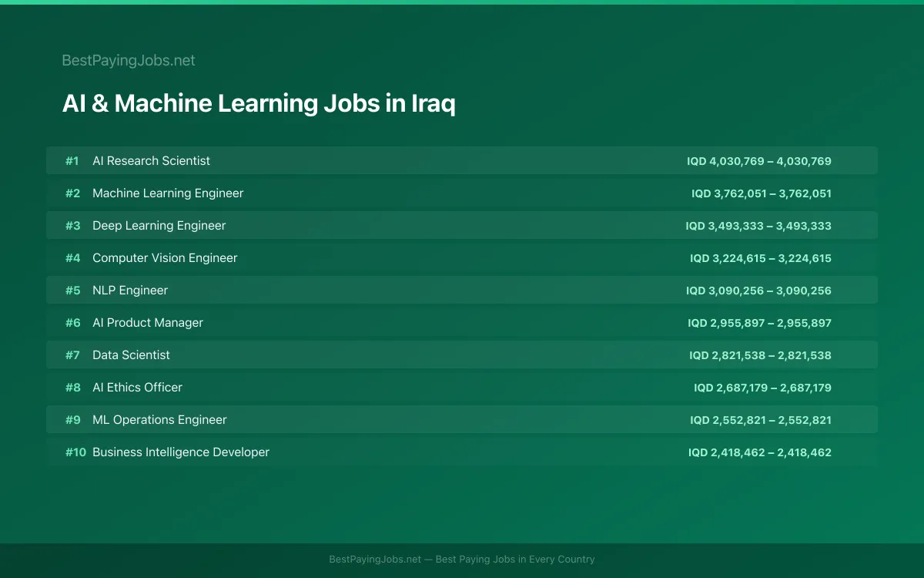The width and height of the screenshot is (924, 578).
Task: Select the NLP Engineer job title
Action: [x=130, y=291]
